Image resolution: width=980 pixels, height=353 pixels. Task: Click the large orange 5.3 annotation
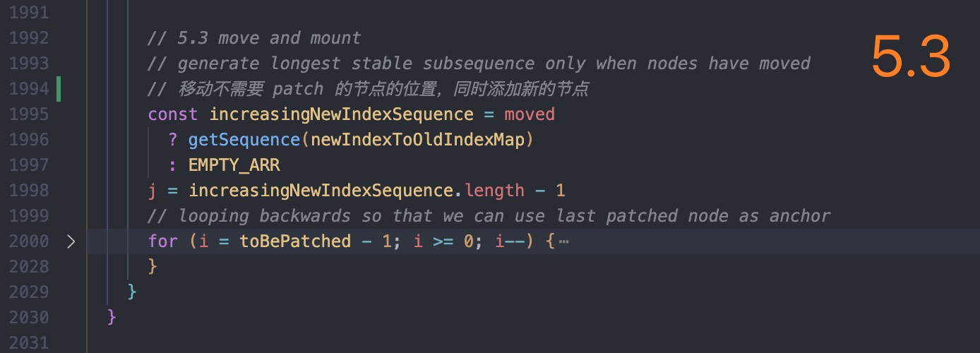[911, 56]
